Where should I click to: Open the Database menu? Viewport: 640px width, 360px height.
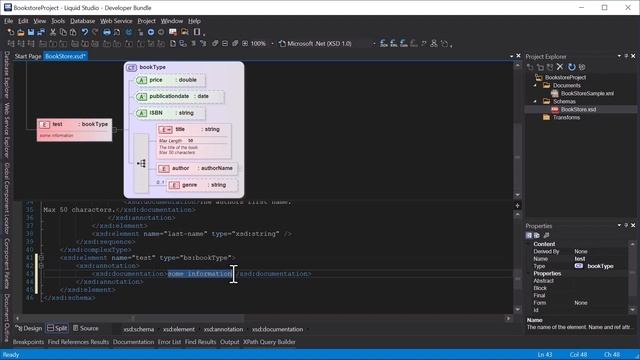tap(82, 21)
